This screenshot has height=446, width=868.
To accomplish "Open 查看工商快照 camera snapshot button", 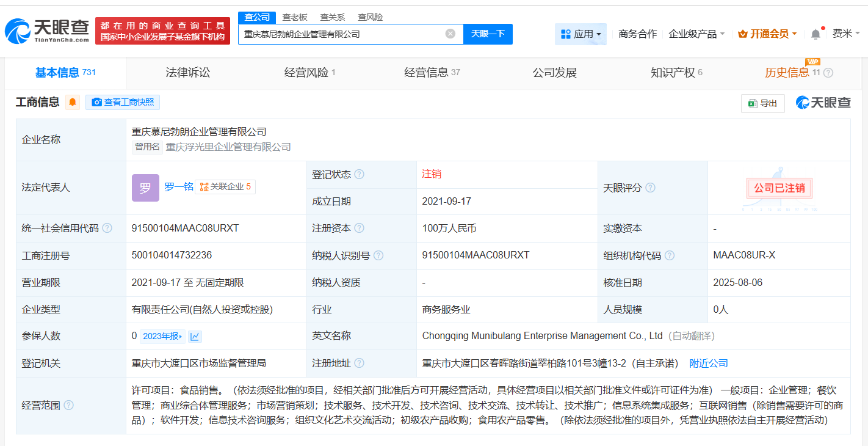I will coord(123,102).
